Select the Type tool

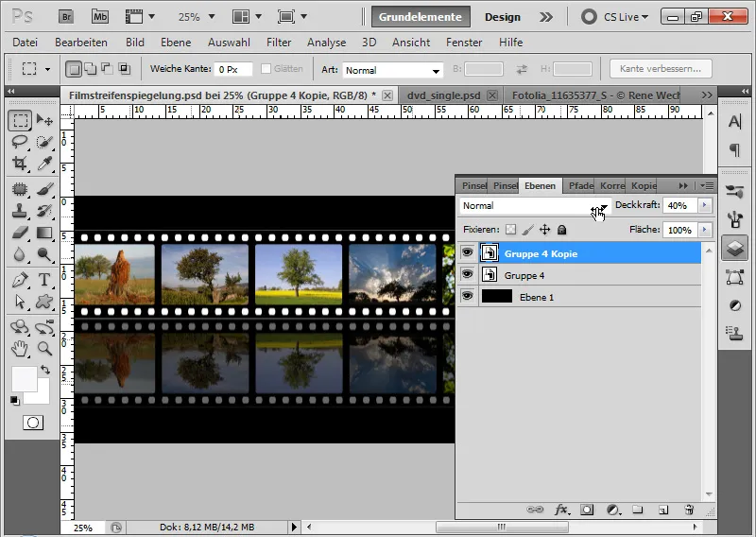tap(44, 279)
